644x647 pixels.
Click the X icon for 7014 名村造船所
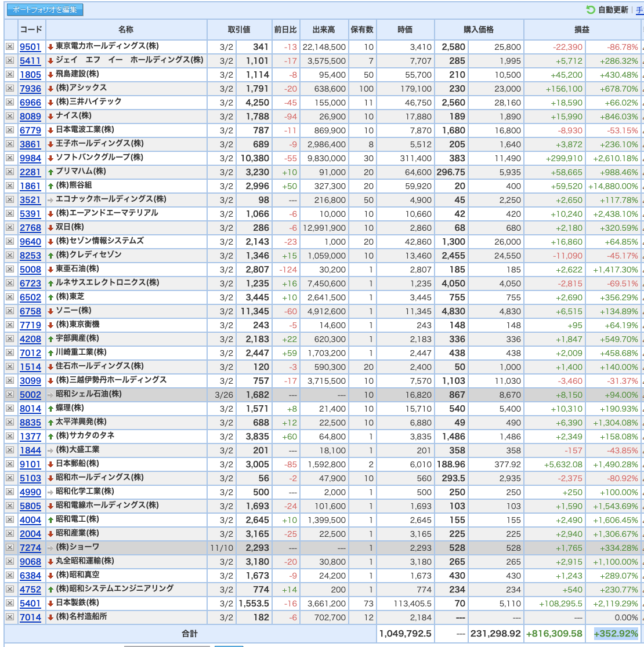click(x=10, y=617)
